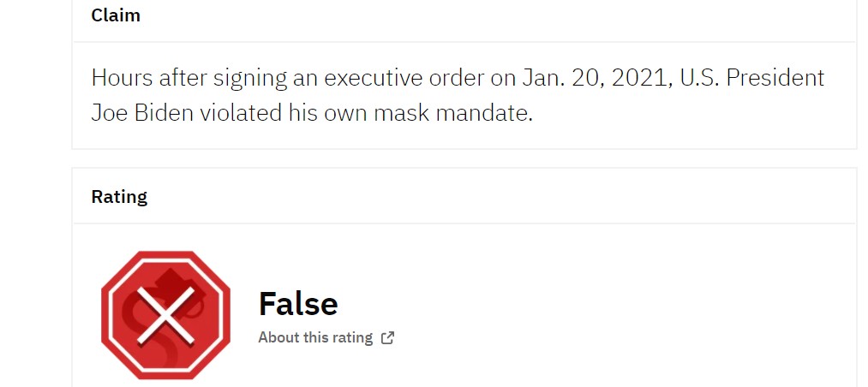Click the bold False rating label
This screenshot has width=868, height=387.
point(298,303)
